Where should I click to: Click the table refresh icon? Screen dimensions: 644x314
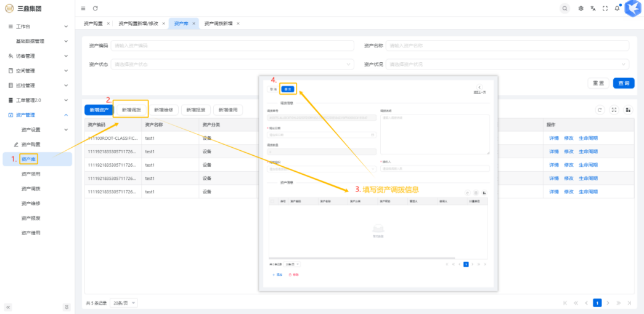(x=599, y=110)
